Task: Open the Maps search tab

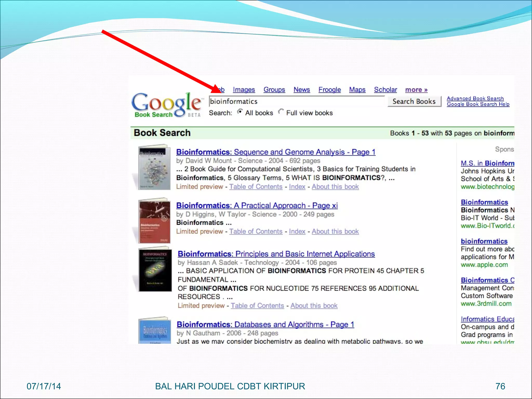Action: coord(357,90)
